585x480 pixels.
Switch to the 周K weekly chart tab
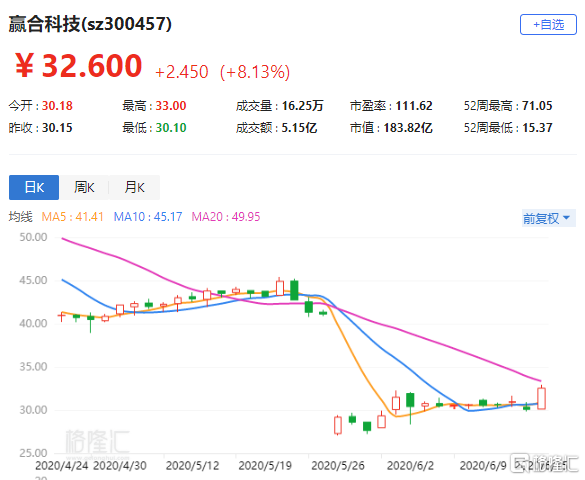pos(84,187)
